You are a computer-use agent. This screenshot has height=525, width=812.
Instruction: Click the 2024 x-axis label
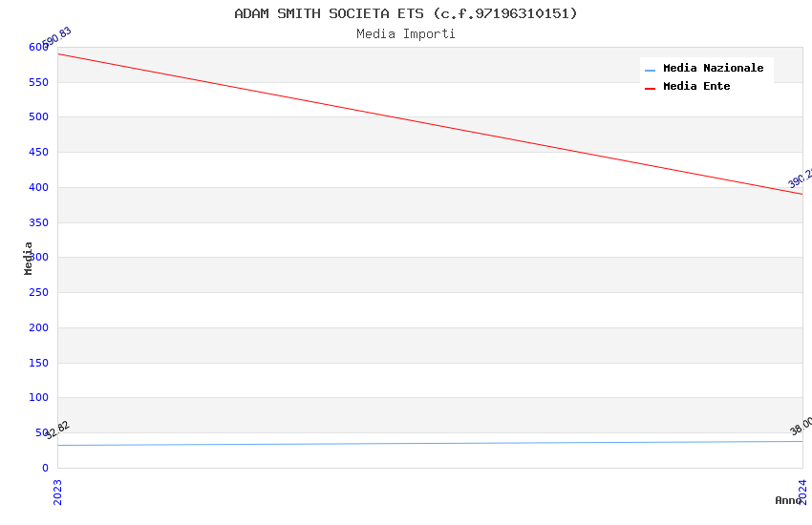click(802, 492)
